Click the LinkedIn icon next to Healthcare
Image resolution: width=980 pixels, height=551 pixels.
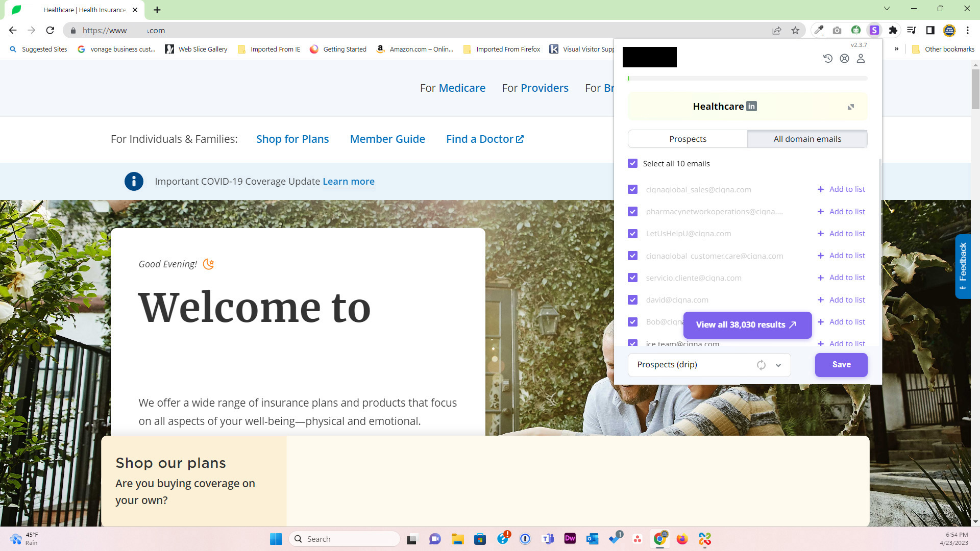[751, 106]
